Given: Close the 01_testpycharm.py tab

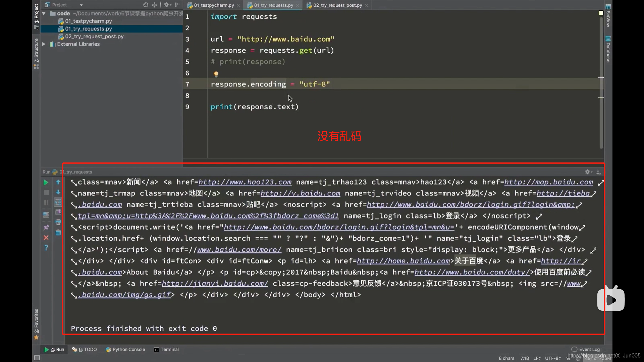Looking at the screenshot, I should pyautogui.click(x=238, y=5).
